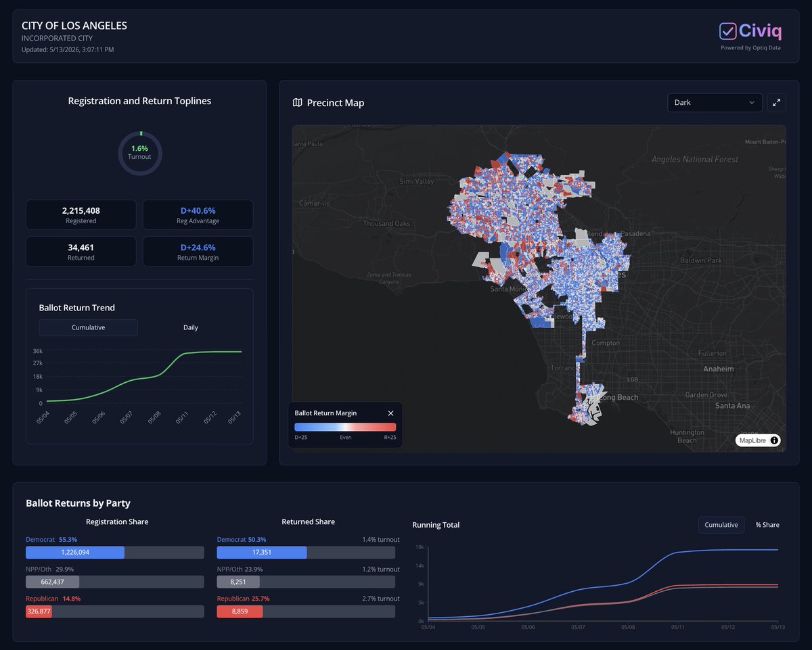
Task: Click the Angeles National Forest map label
Action: click(x=695, y=160)
